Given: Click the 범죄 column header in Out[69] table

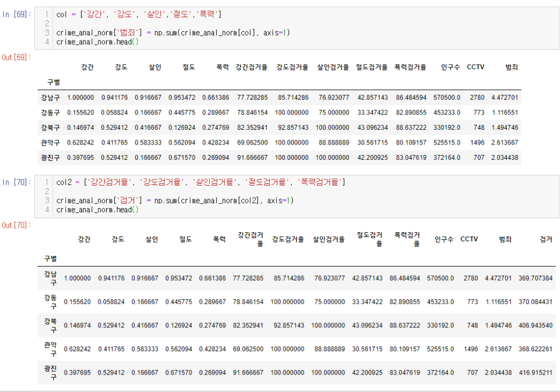Looking at the screenshot, I should [x=511, y=67].
